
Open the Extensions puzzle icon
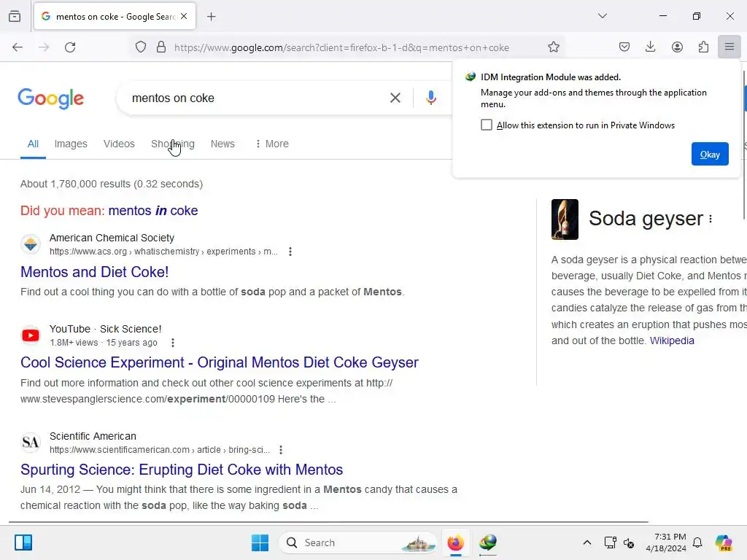pyautogui.click(x=703, y=47)
